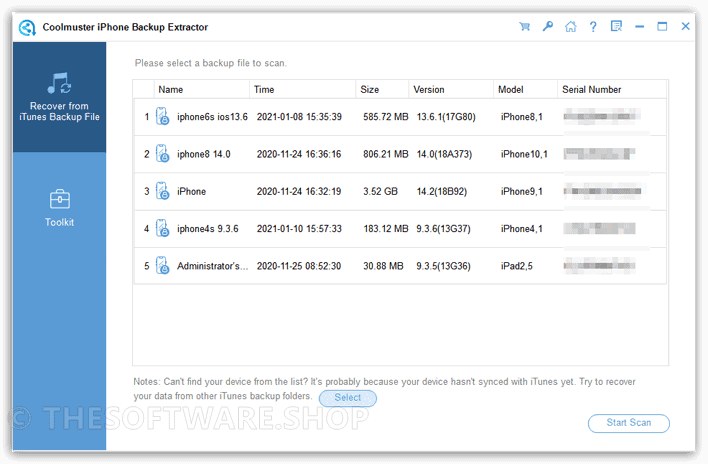Click time 2020-11-24 16:36:16
This screenshot has width=708, height=464.
pos(299,154)
